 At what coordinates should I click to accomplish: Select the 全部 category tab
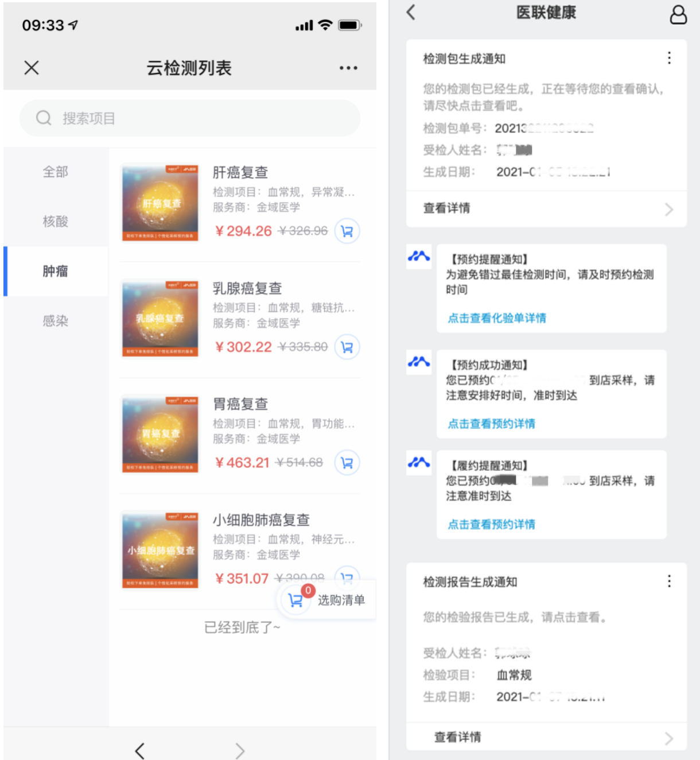click(56, 172)
